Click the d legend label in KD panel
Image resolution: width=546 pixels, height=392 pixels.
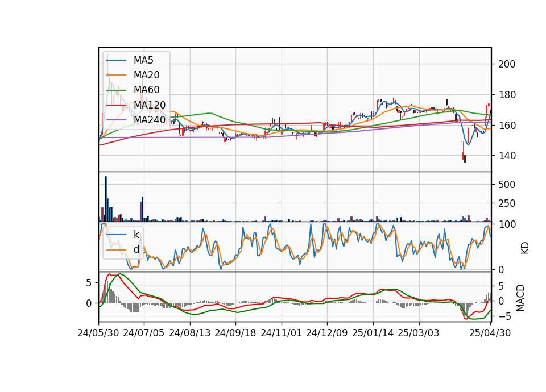click(x=136, y=249)
